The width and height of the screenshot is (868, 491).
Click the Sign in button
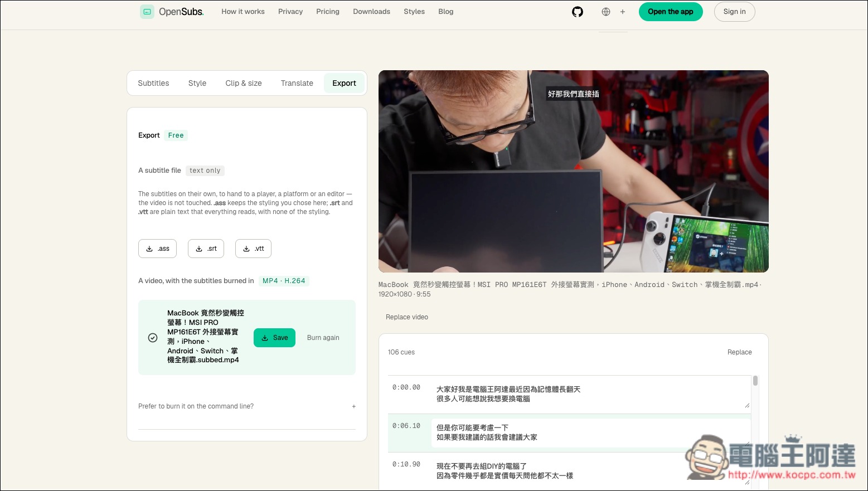[x=735, y=12]
